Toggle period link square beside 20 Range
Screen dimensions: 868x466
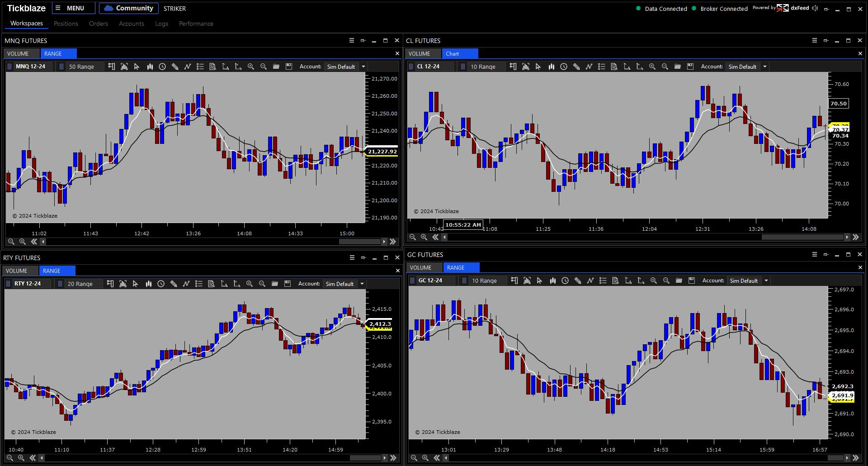[x=61, y=284]
